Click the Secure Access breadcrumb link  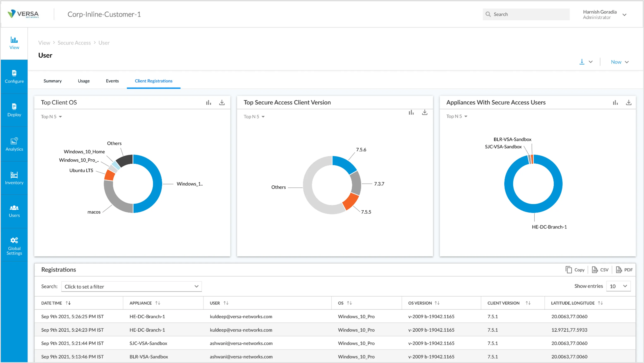74,43
